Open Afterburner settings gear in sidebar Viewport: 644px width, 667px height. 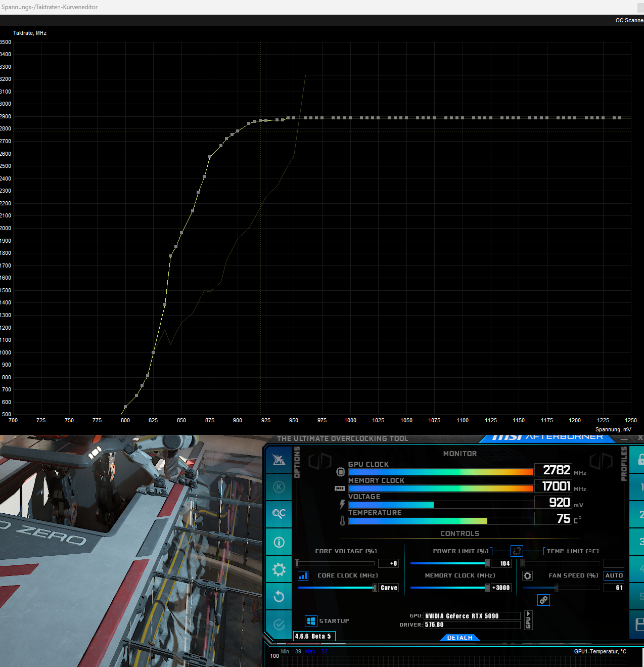coord(279,569)
